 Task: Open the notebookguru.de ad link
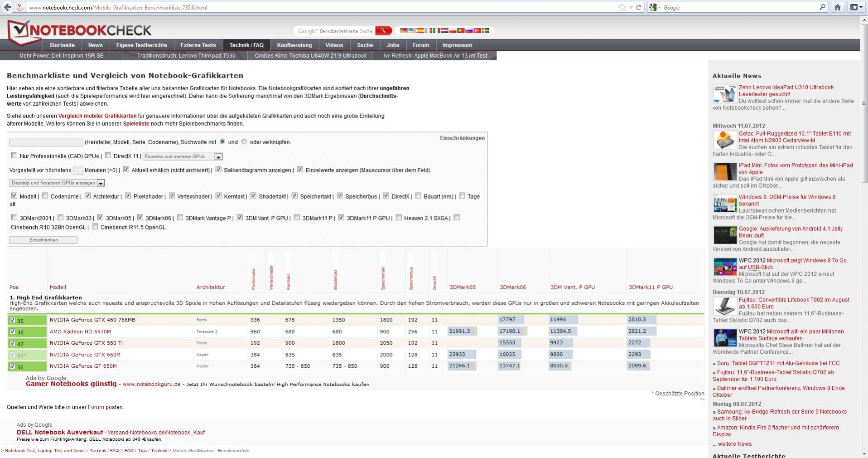(151, 384)
